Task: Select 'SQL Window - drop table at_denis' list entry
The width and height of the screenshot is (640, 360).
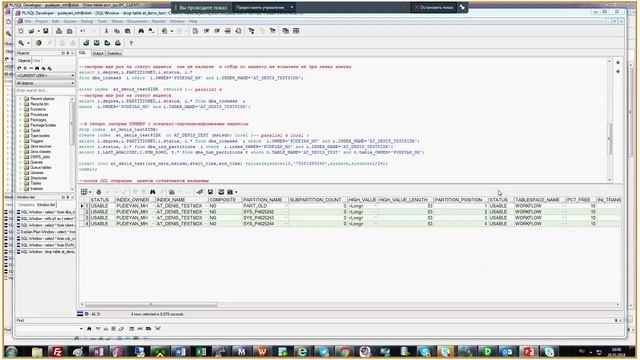Action: click(46, 252)
